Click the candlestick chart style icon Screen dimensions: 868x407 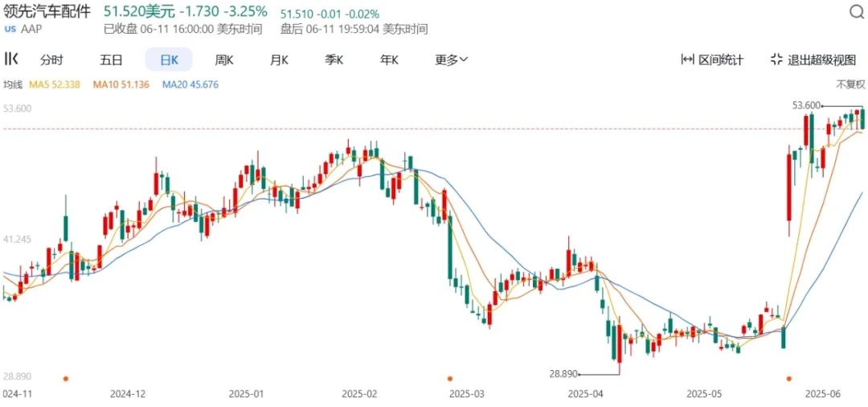tap(11, 59)
